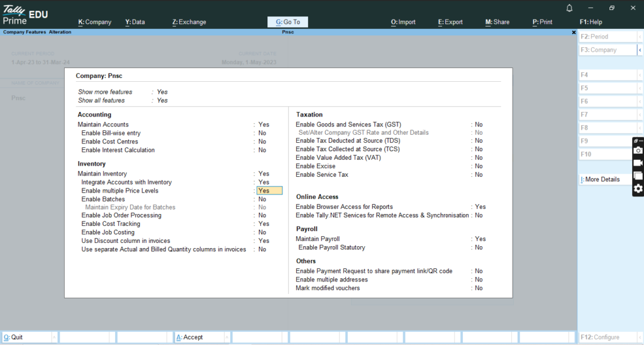Open the notifications bell icon
The height and width of the screenshot is (345, 644).
(x=569, y=8)
